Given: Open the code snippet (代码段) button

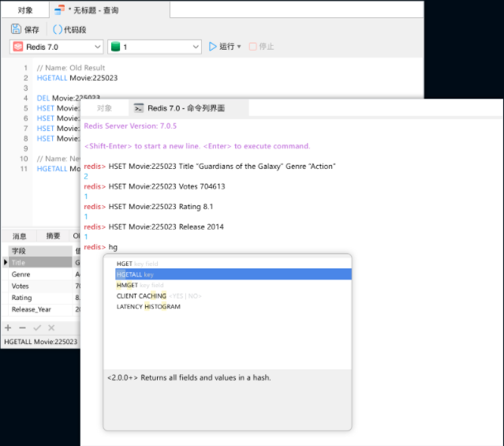Looking at the screenshot, I should (x=69, y=30).
